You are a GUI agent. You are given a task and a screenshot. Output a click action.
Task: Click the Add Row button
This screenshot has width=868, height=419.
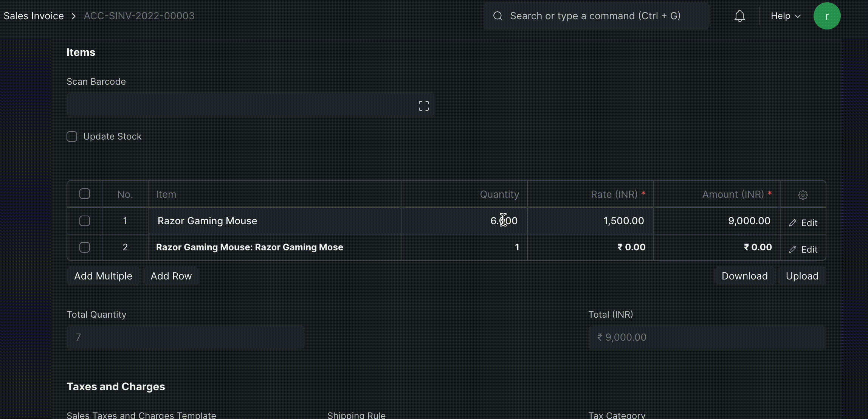click(x=171, y=276)
